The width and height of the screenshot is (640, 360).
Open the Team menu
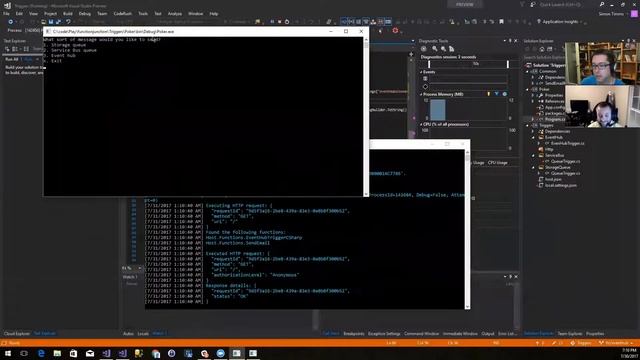102,13
